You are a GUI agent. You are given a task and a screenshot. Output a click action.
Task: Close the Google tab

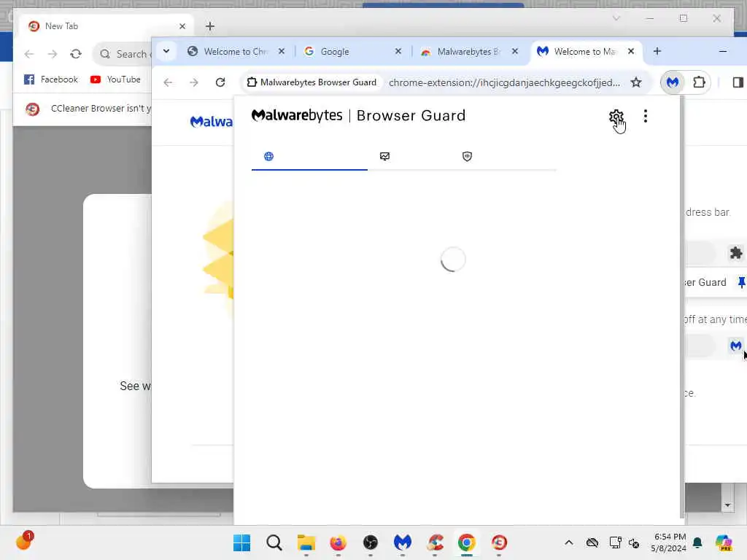coord(398,52)
